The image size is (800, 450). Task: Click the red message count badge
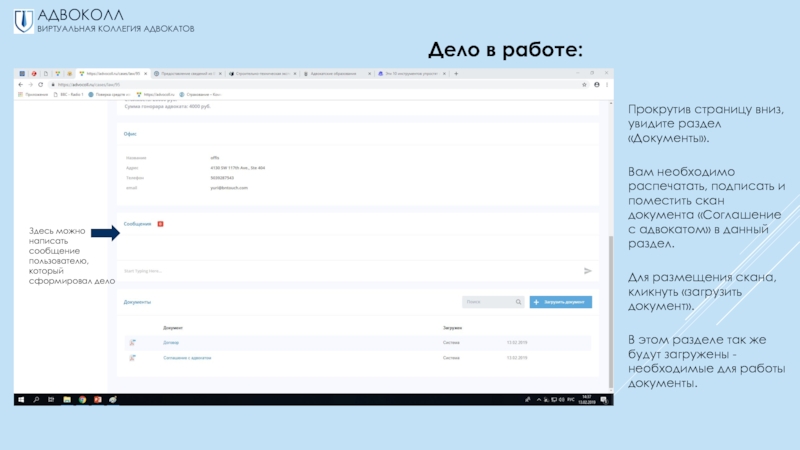pyautogui.click(x=160, y=224)
